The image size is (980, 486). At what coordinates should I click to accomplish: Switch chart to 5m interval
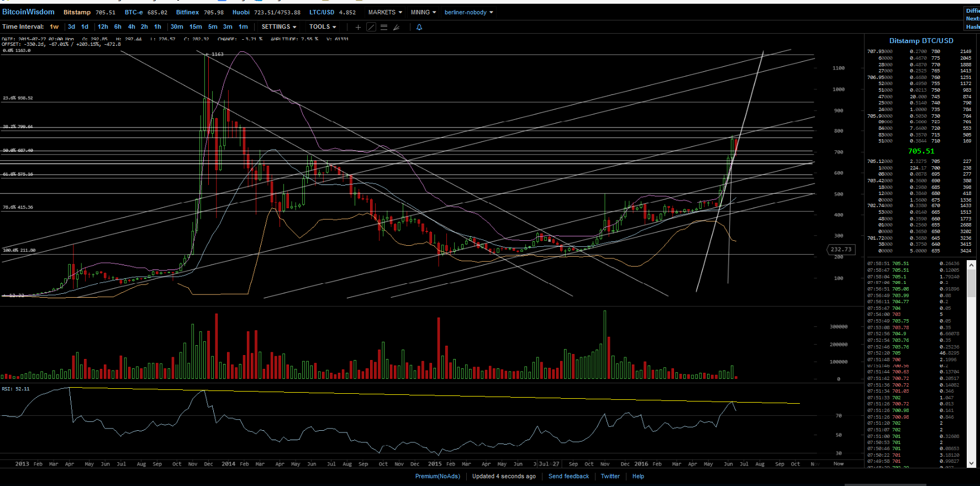click(x=213, y=27)
